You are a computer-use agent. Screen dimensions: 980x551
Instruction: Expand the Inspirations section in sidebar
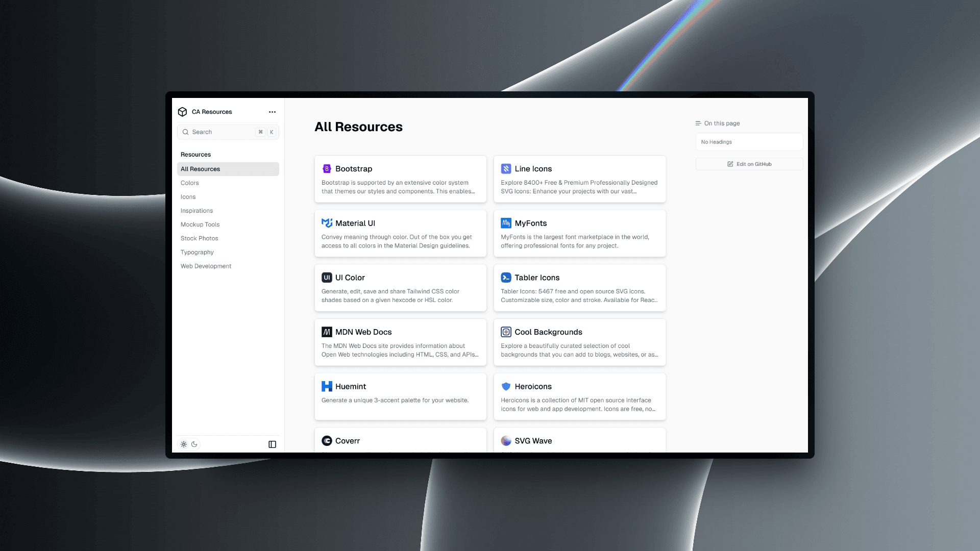point(197,210)
